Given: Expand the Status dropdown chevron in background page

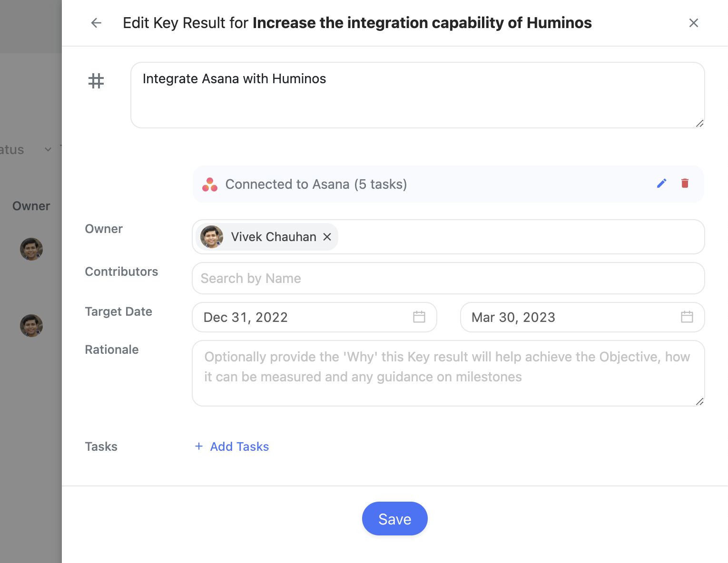Looking at the screenshot, I should click(48, 150).
